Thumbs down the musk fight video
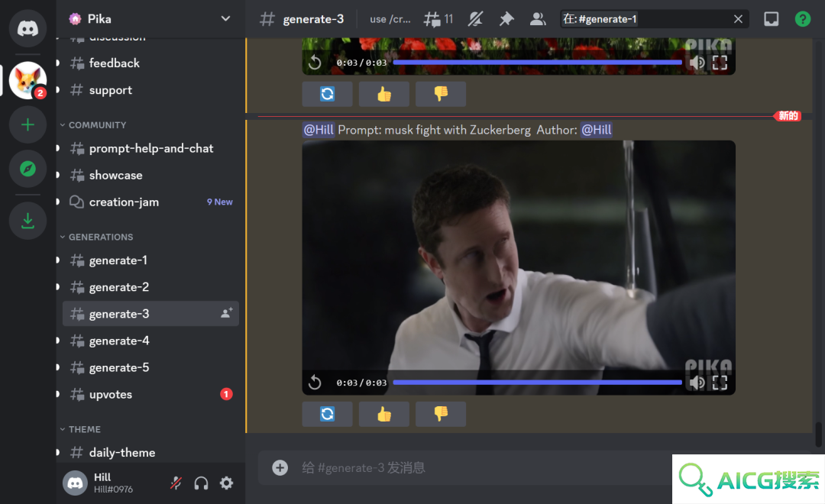The height and width of the screenshot is (504, 825). click(x=441, y=414)
